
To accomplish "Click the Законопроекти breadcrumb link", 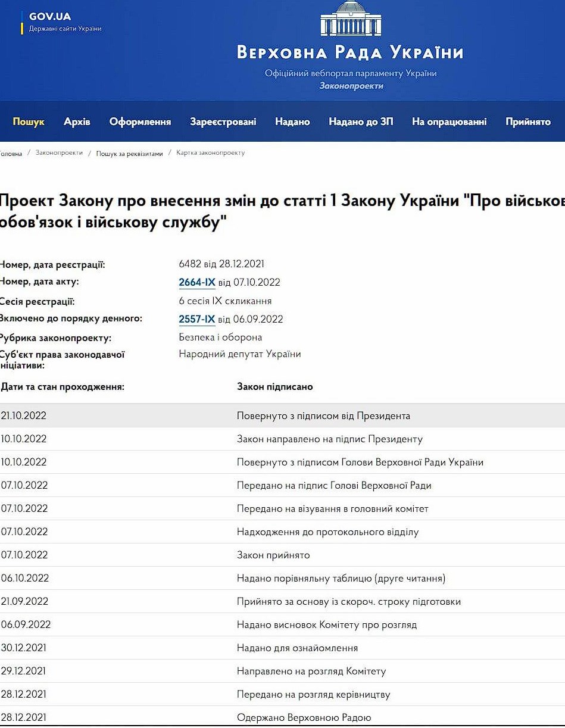I will click(59, 153).
